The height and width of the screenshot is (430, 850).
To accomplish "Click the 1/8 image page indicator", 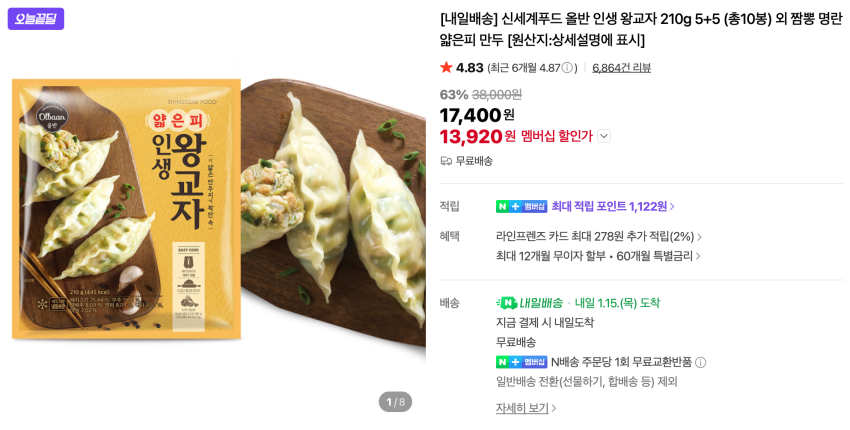I will tap(395, 402).
